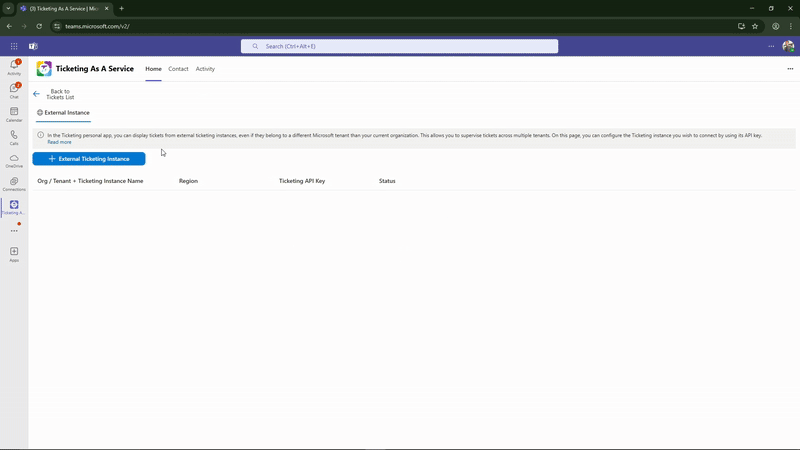Reload the page in the browser

coord(39,26)
